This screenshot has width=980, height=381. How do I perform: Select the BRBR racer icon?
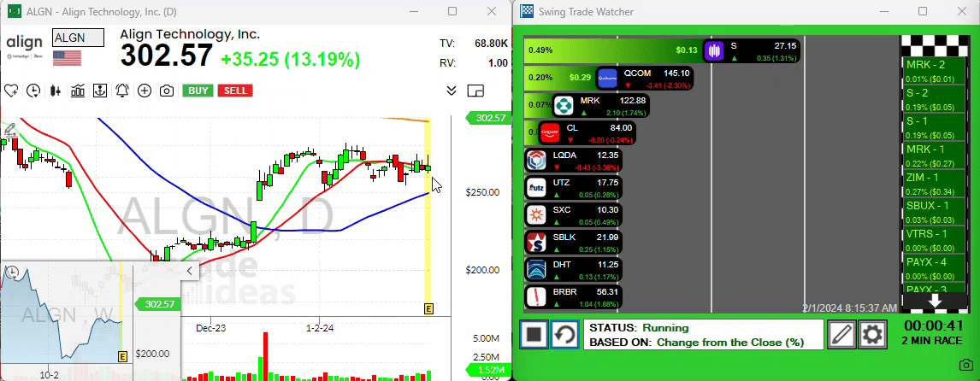click(536, 296)
